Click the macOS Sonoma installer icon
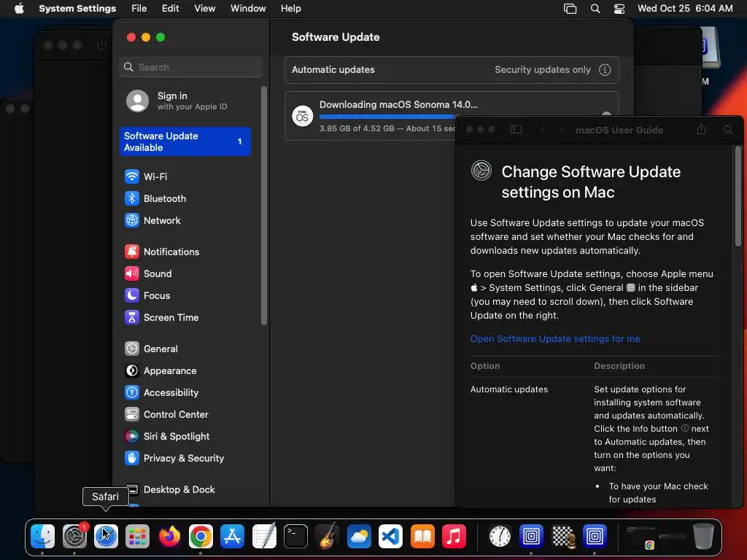This screenshot has height=560, width=747. click(x=303, y=116)
